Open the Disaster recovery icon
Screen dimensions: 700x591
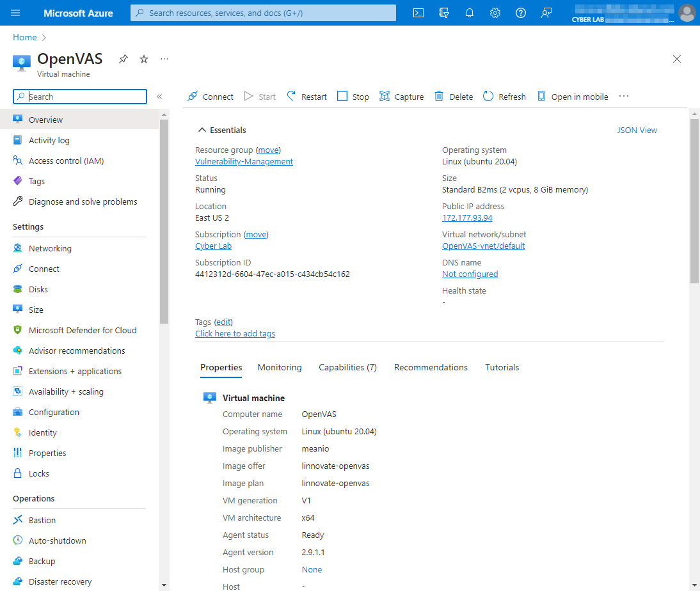pos(17,581)
